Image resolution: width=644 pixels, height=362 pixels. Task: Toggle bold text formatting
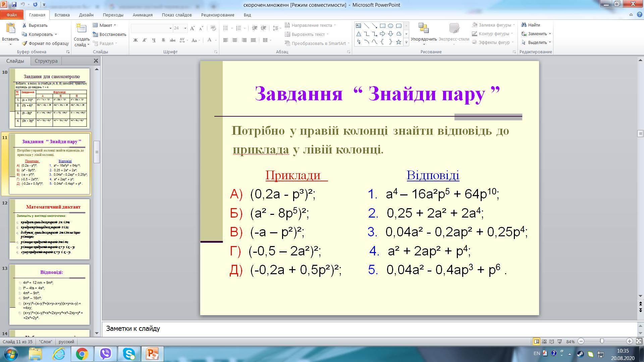tap(136, 40)
